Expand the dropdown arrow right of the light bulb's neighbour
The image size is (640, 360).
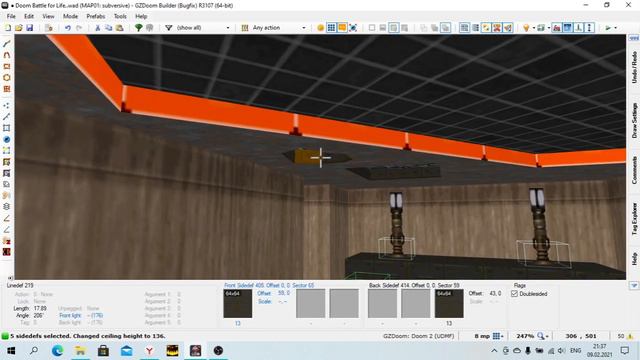click(549, 28)
